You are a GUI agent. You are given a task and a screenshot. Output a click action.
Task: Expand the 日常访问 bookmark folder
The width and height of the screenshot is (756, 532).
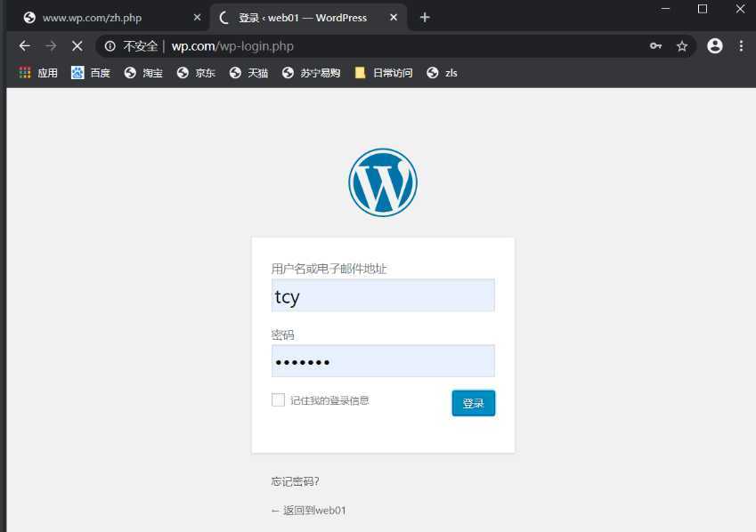384,73
